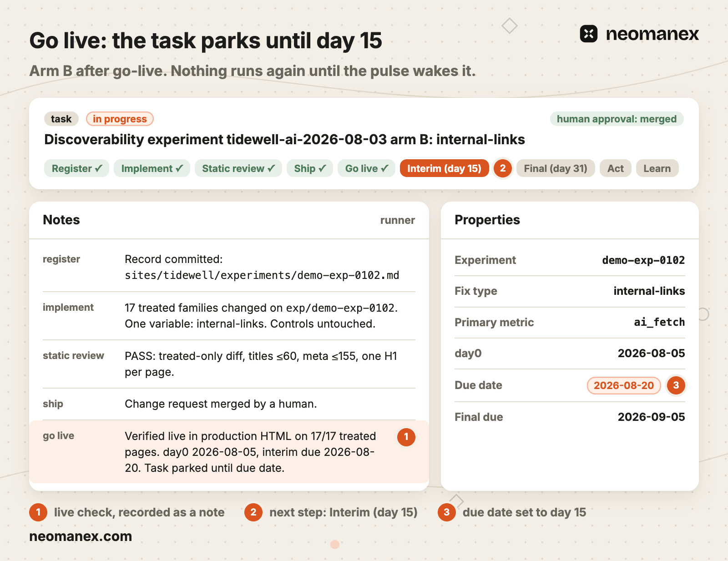The image size is (728, 561).
Task: Select the Act step pill
Action: 616,168
